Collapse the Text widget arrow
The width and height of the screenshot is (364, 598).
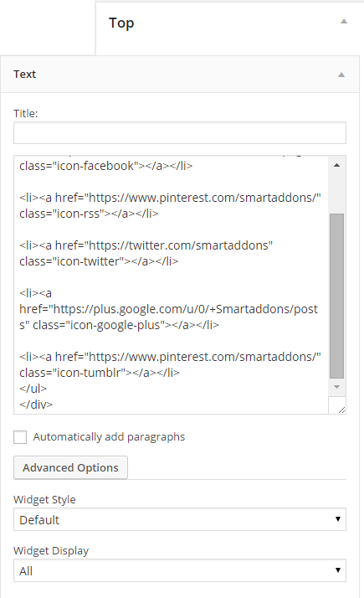[341, 75]
